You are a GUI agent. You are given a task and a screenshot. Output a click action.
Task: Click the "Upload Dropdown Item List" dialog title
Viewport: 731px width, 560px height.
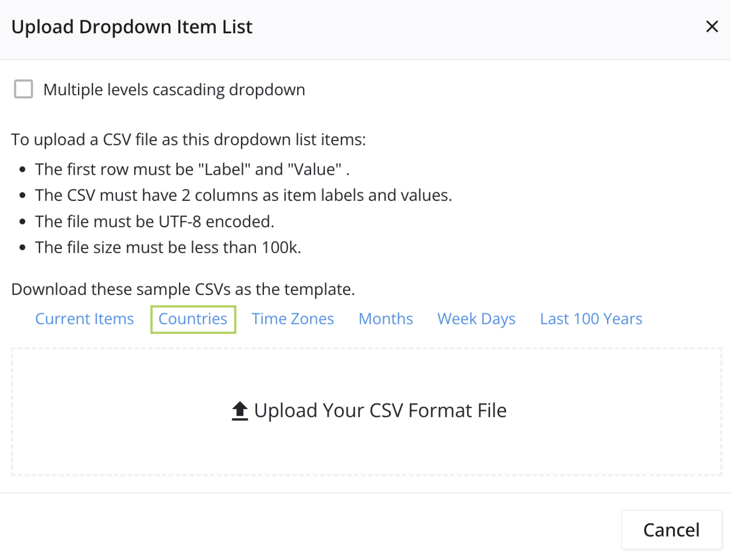point(132,27)
